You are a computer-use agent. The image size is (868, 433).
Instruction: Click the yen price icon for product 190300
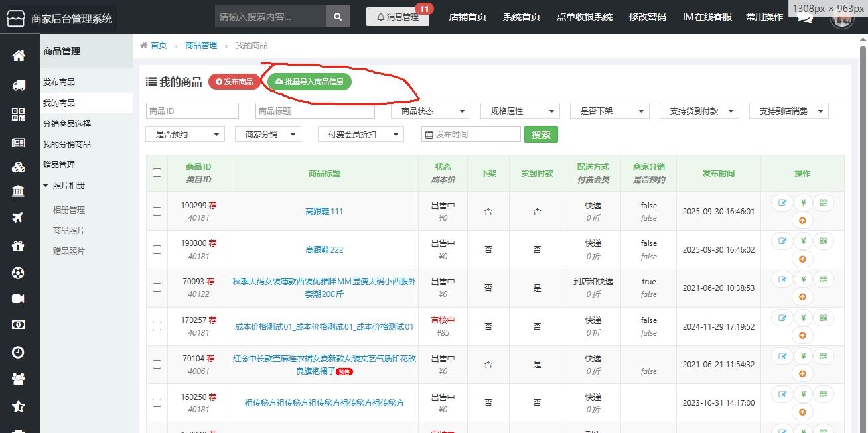point(803,241)
